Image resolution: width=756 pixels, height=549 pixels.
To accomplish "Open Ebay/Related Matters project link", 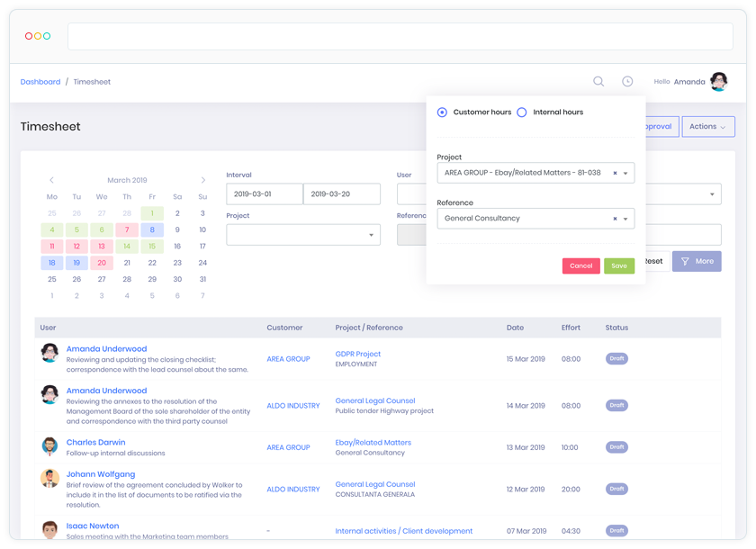I will pyautogui.click(x=373, y=443).
